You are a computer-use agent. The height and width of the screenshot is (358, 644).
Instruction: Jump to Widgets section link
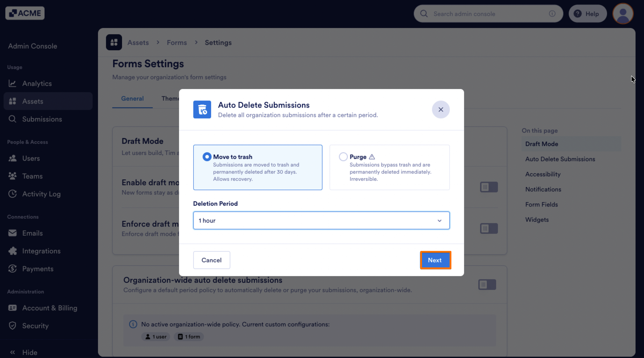[x=537, y=219]
